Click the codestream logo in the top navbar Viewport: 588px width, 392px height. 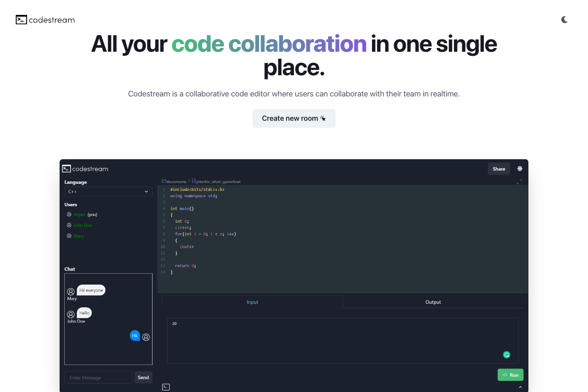coord(45,20)
